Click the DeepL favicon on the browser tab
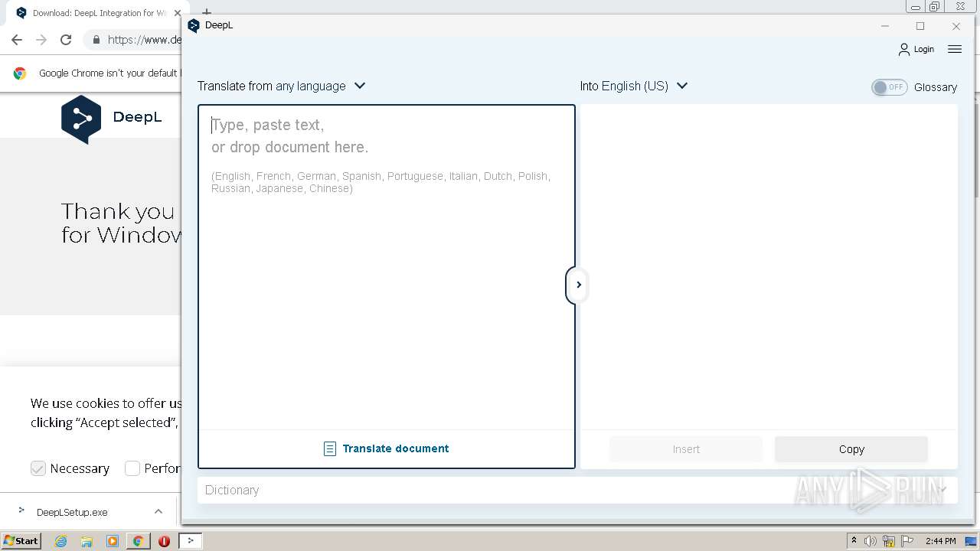The image size is (980, 551). point(21,13)
